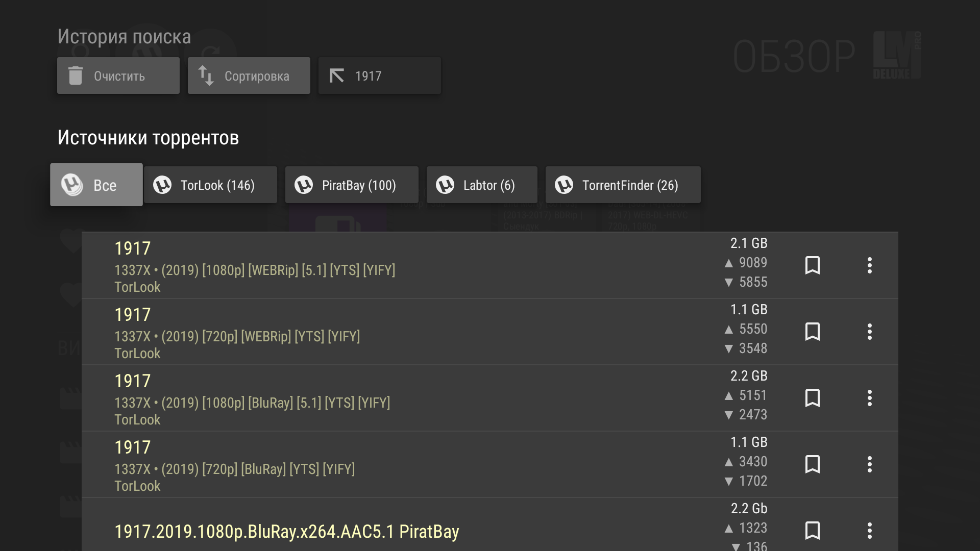Open more options for 1080p BluRay YTS torrent

(870, 398)
